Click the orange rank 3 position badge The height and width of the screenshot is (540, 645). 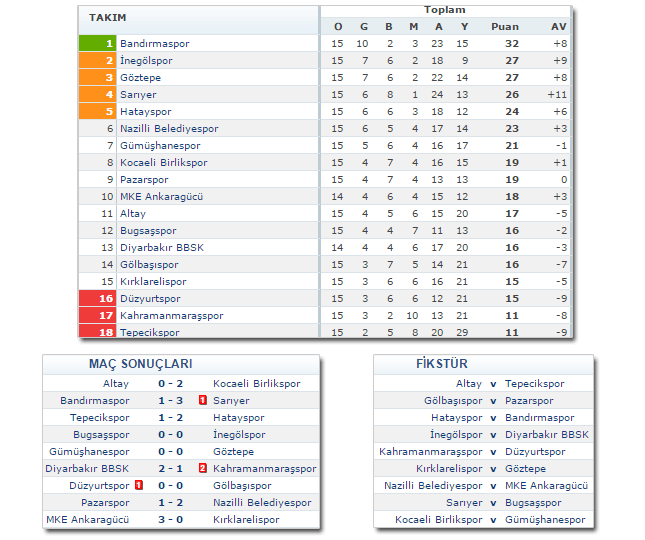[98, 78]
